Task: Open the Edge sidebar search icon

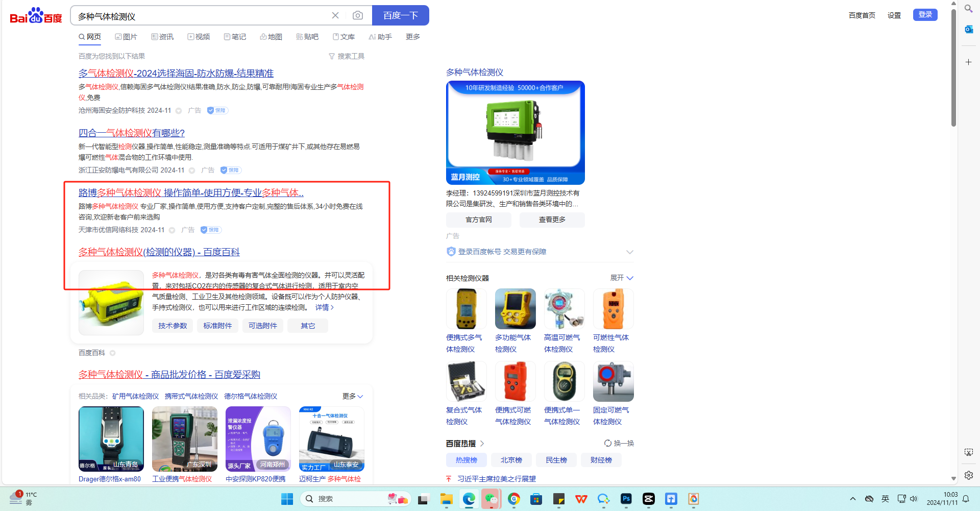Action: pos(968,9)
